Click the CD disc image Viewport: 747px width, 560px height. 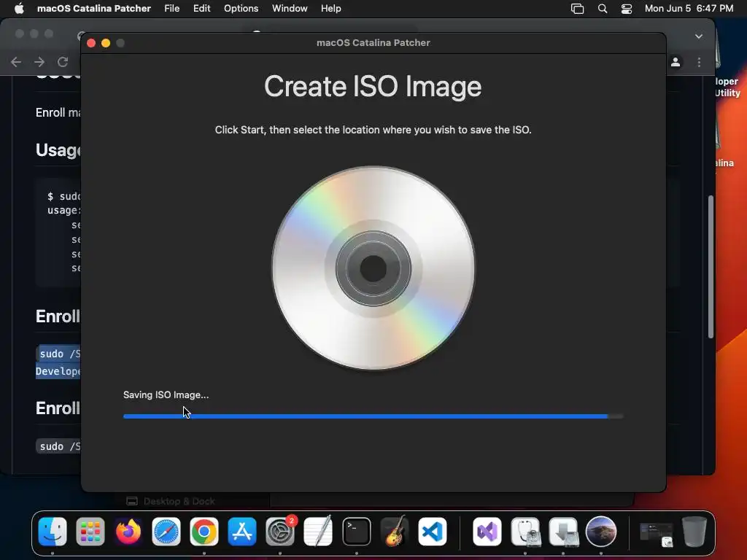[373, 268]
